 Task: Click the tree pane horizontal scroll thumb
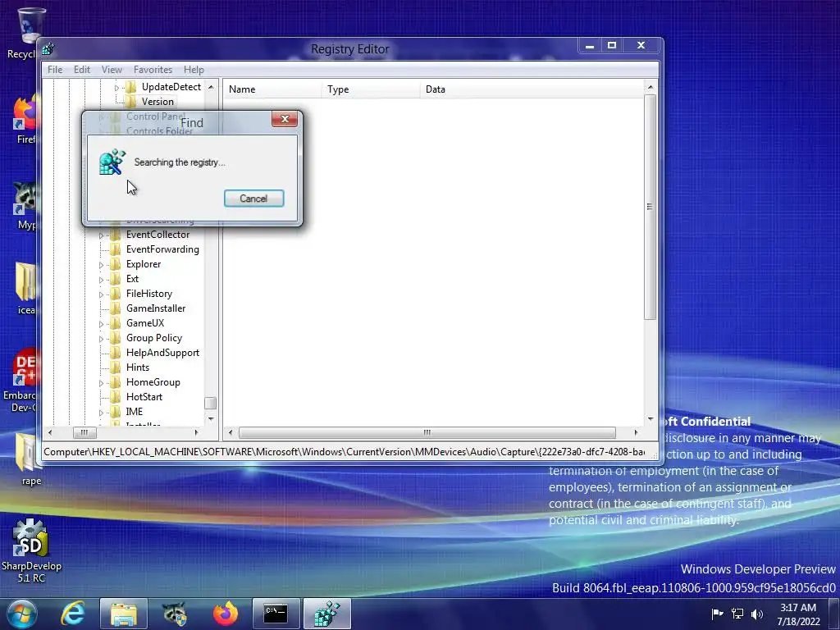tap(84, 432)
